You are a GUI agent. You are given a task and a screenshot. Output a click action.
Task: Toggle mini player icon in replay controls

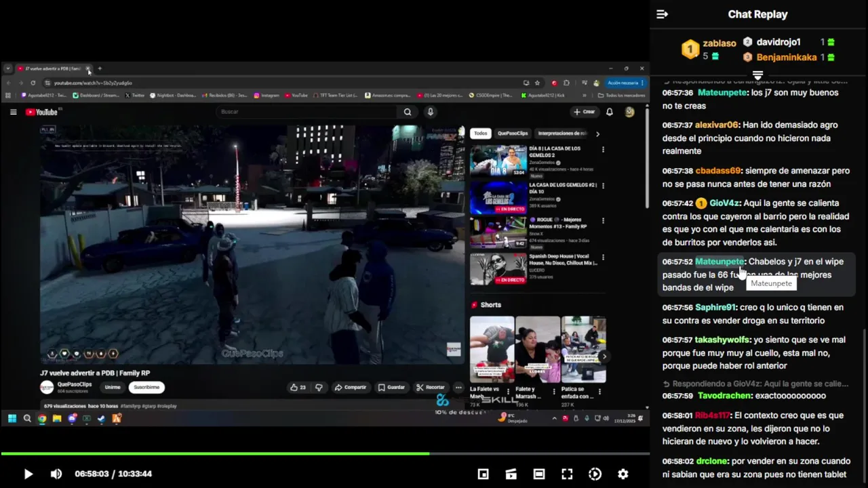483,474
